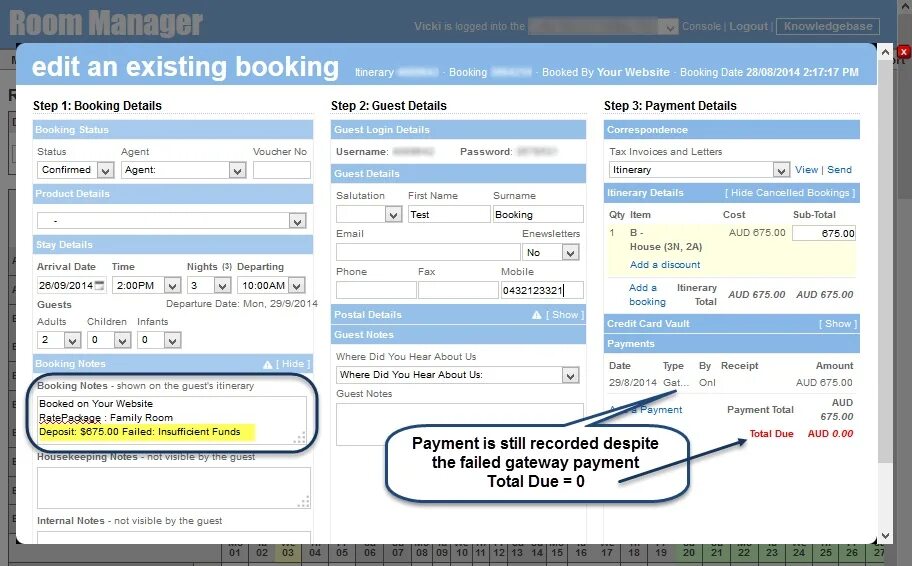The width and height of the screenshot is (912, 566).
Task: Click the Phone input field
Action: click(x=376, y=290)
